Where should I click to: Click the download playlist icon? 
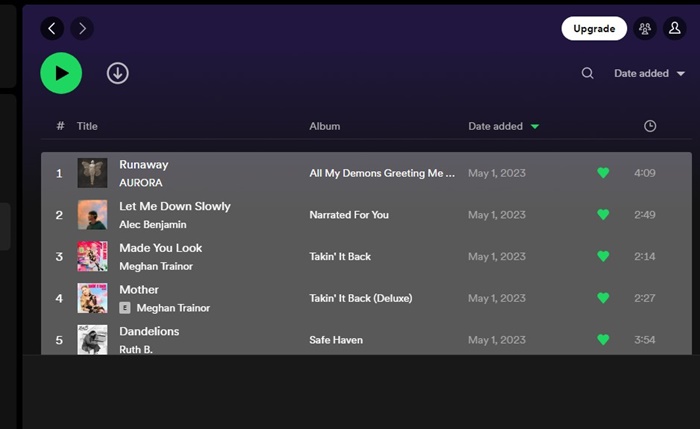118,73
